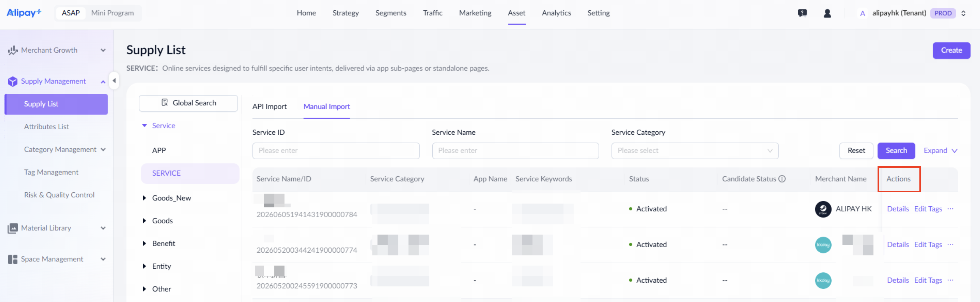Open Details for ending 774 row
This screenshot has height=302, width=980.
click(x=897, y=245)
